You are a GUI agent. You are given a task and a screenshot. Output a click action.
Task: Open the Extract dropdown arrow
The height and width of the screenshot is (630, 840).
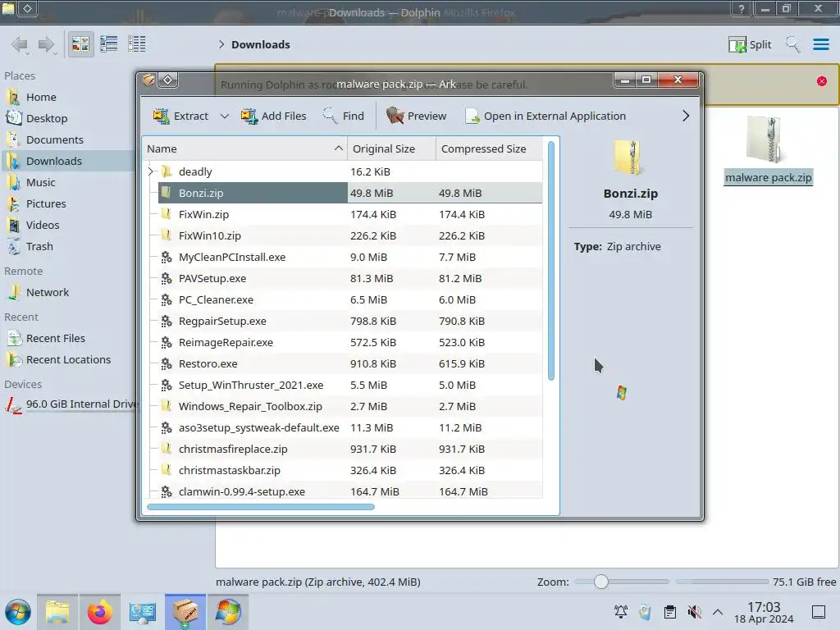coord(225,116)
